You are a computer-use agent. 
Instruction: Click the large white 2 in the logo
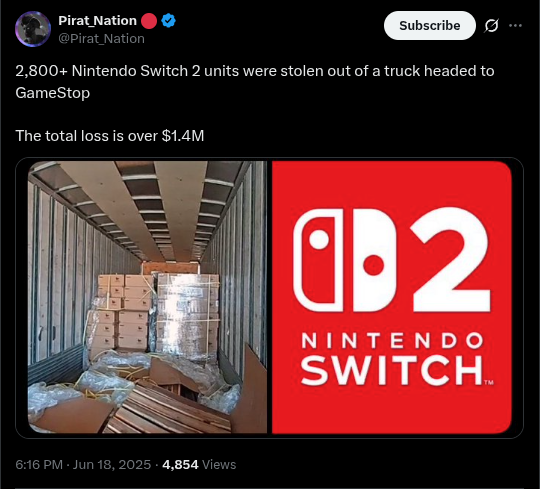point(450,260)
